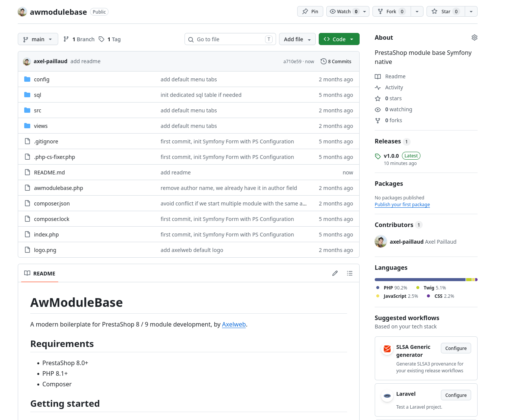The width and height of the screenshot is (515, 420).
Task: Open the README outline list icon
Action: pyautogui.click(x=350, y=273)
